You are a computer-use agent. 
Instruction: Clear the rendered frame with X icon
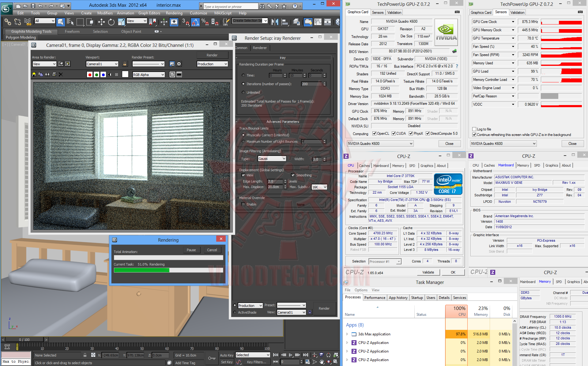pos(61,74)
